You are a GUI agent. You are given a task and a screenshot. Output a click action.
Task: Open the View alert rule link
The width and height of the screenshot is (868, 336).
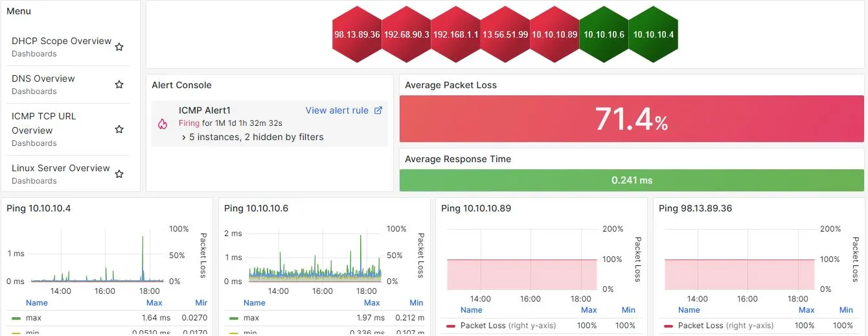click(337, 110)
